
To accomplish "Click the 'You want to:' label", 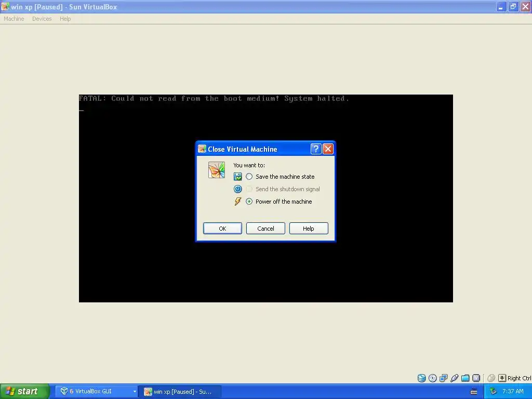I will point(249,165).
